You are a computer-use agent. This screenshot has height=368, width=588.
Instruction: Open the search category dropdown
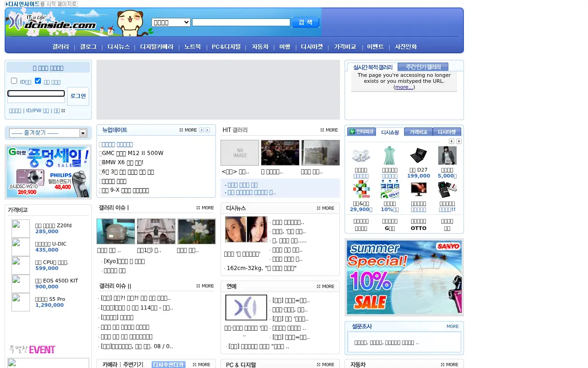(x=171, y=22)
